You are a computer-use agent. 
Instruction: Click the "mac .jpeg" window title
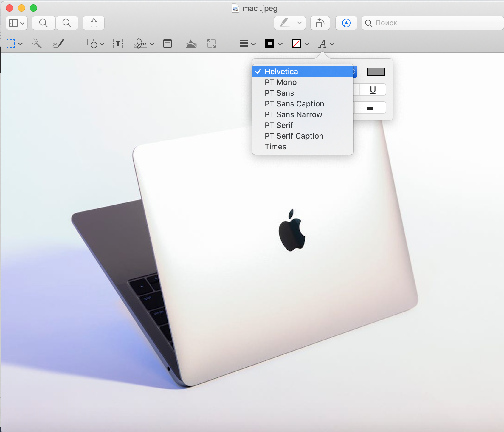tap(260, 8)
